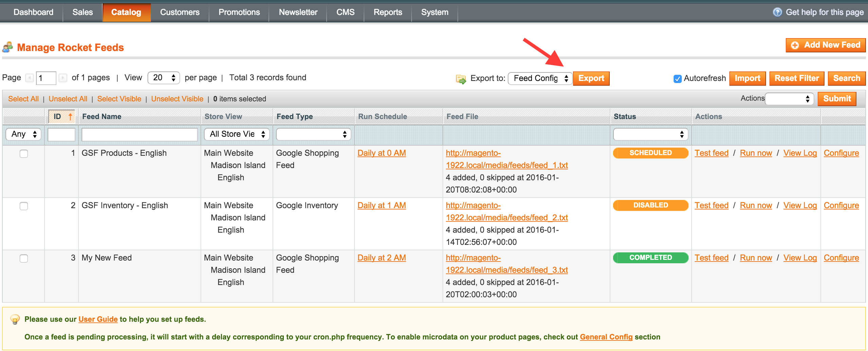Image resolution: width=868 pixels, height=351 pixels.
Task: Open the Newsletter menu
Action: [298, 13]
